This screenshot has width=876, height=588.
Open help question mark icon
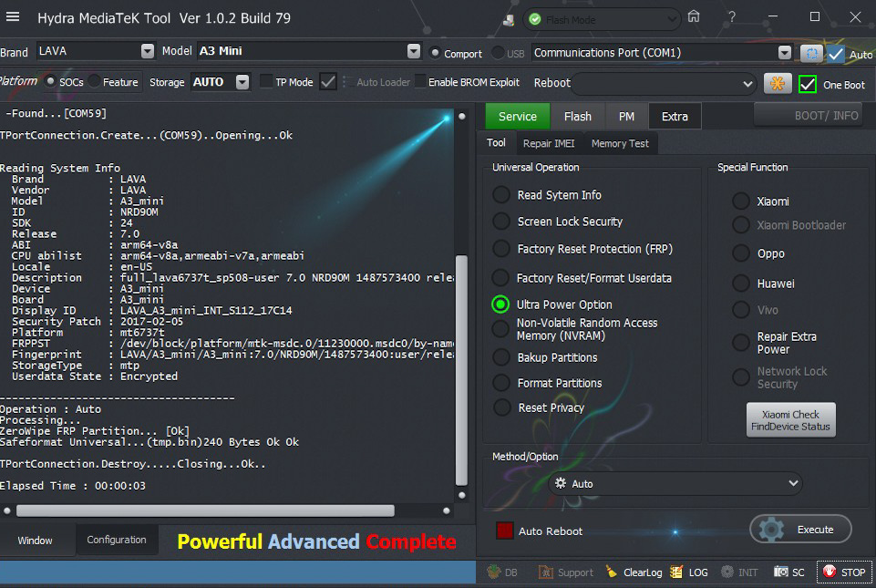point(731,16)
